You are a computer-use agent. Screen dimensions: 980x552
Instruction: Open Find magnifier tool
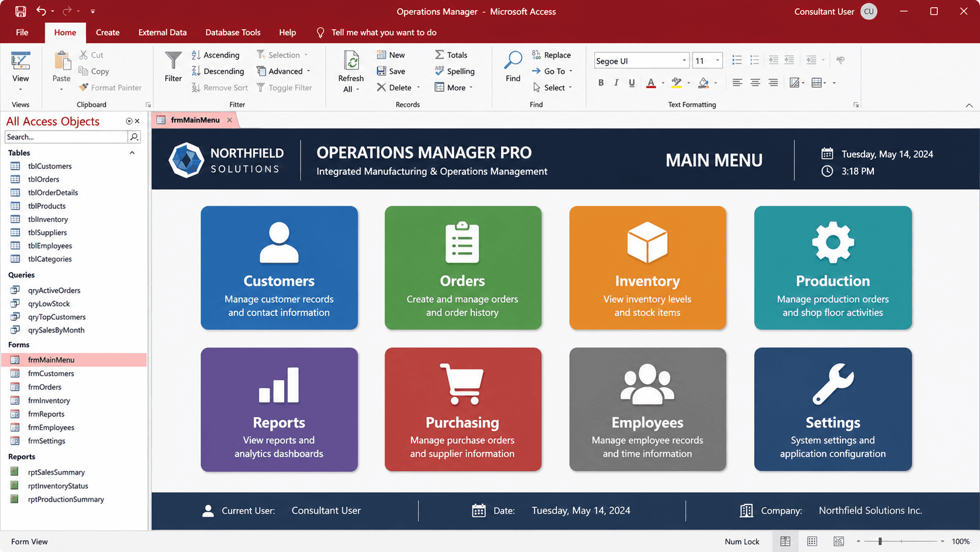point(513,66)
